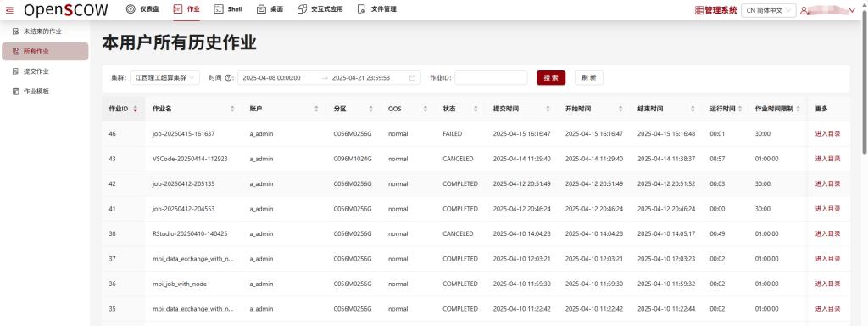The image size is (868, 326).
Task: Sort by 作业名 column arrows
Action: tap(232, 109)
